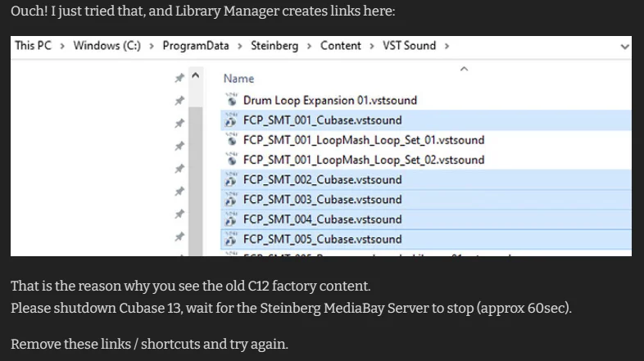Click the topmost quick access pin icon

[x=179, y=78]
